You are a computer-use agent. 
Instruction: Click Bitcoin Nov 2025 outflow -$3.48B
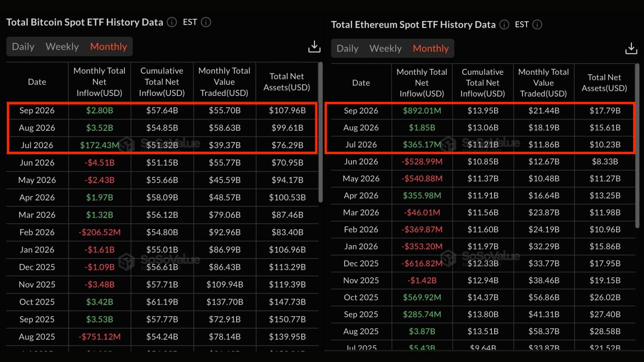(x=100, y=285)
